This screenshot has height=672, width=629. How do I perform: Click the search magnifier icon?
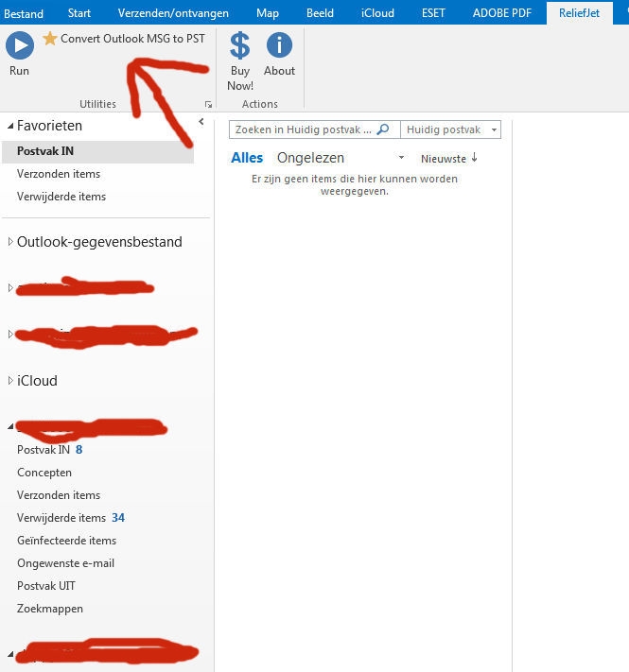click(x=383, y=129)
